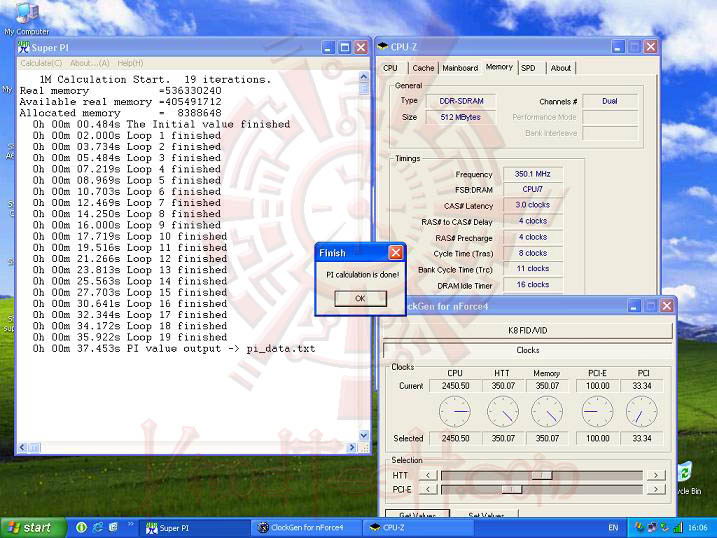
Task: Click HTT slider right arrow
Action: pos(656,475)
